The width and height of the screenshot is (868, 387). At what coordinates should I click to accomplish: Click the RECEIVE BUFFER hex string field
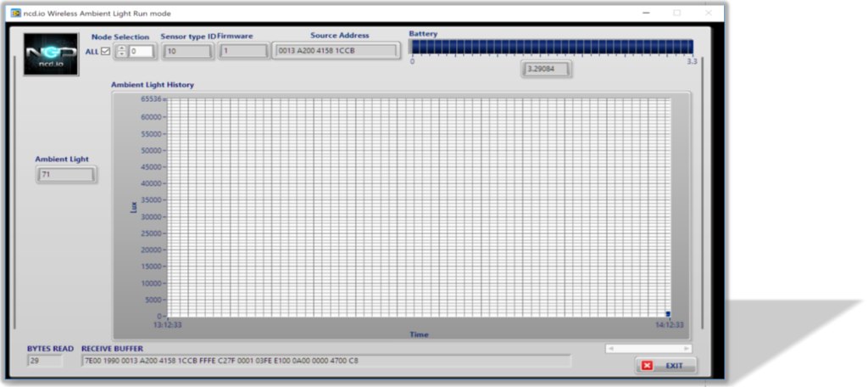[326, 361]
